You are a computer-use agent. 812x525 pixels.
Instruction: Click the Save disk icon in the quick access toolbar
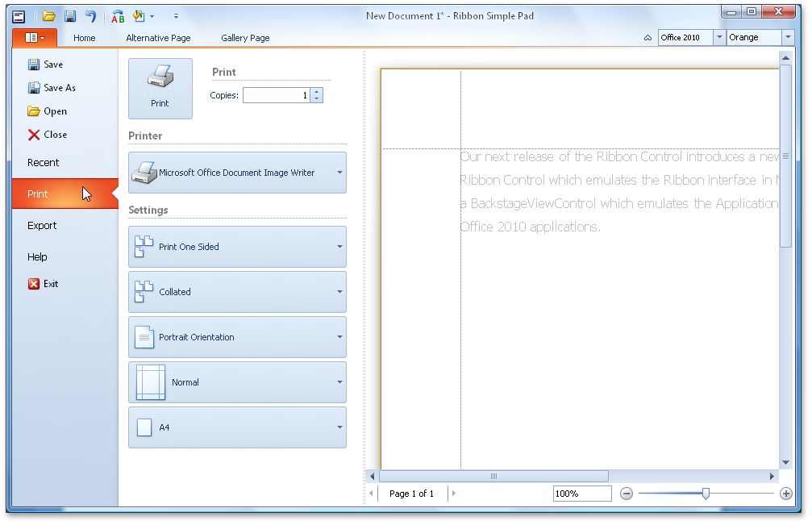(x=70, y=16)
